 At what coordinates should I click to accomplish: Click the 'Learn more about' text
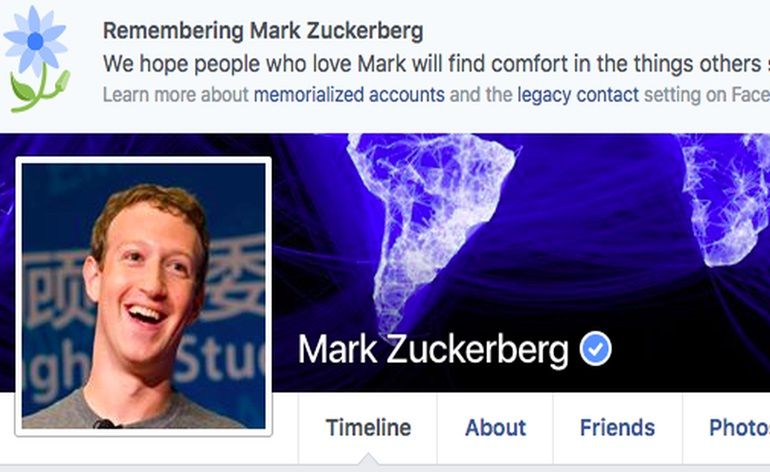(176, 94)
